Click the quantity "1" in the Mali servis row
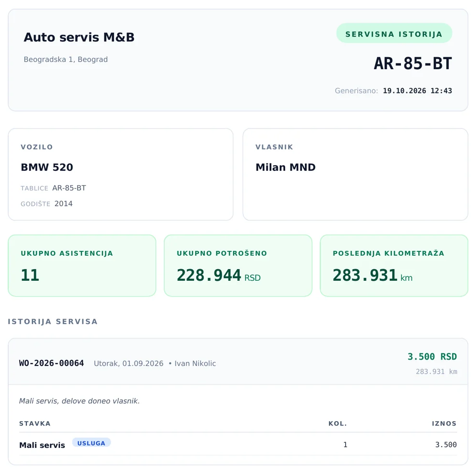 pyautogui.click(x=345, y=445)
